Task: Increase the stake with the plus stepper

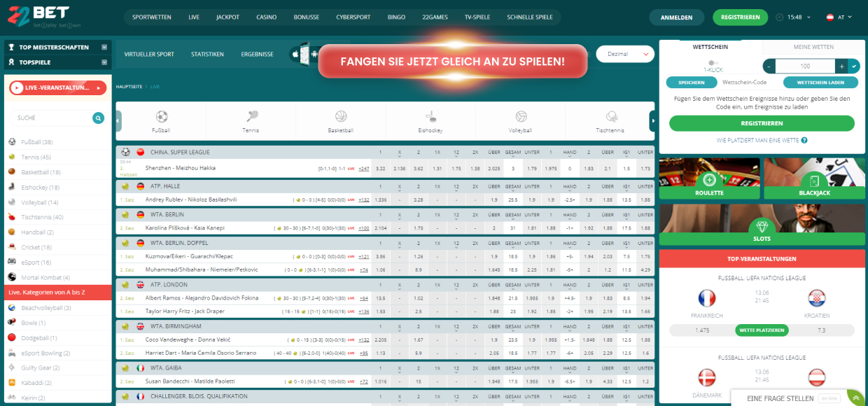Action: pyautogui.click(x=841, y=66)
